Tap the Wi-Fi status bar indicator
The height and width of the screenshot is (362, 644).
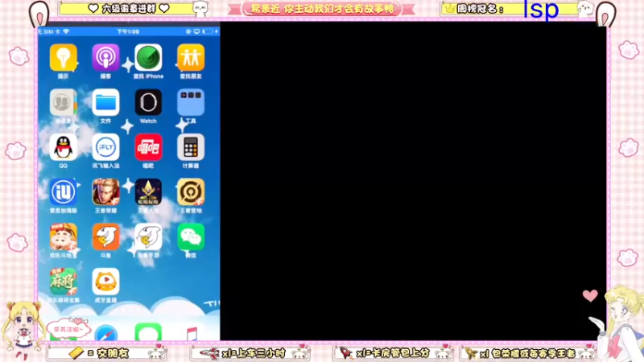pyautogui.click(x=66, y=31)
